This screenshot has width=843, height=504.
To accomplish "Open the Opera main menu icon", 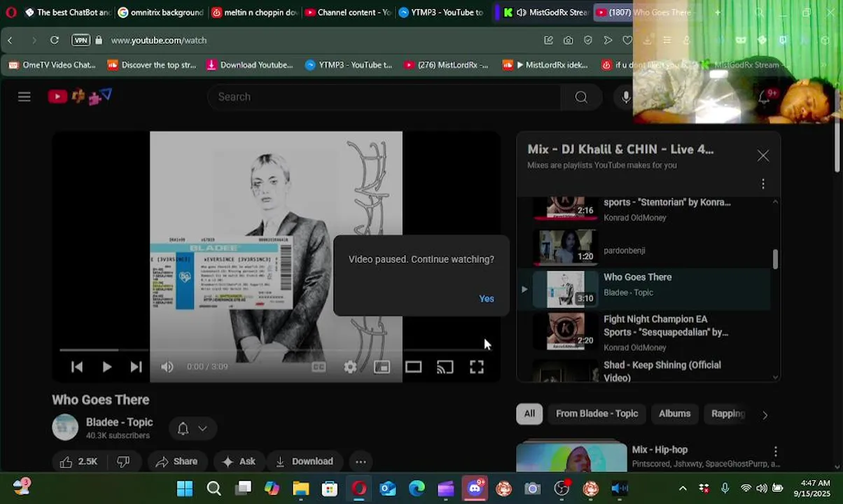I will 11,13.
